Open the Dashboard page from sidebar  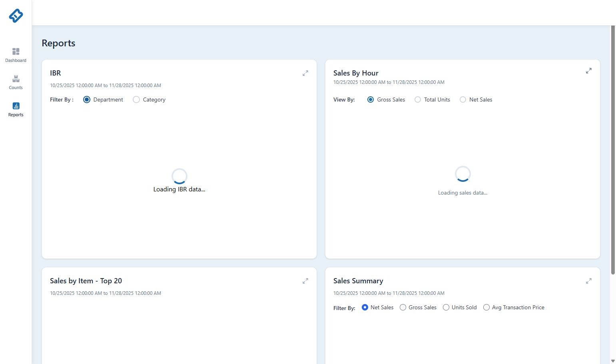point(16,55)
